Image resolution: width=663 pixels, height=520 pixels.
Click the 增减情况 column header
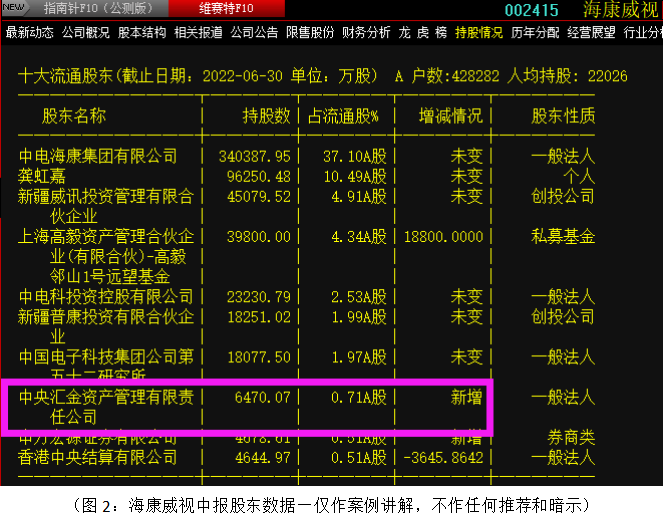451,115
